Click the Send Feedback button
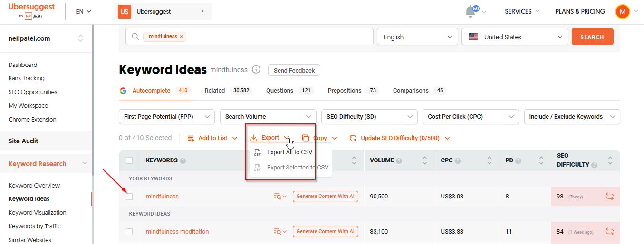The width and height of the screenshot is (644, 244). (294, 70)
